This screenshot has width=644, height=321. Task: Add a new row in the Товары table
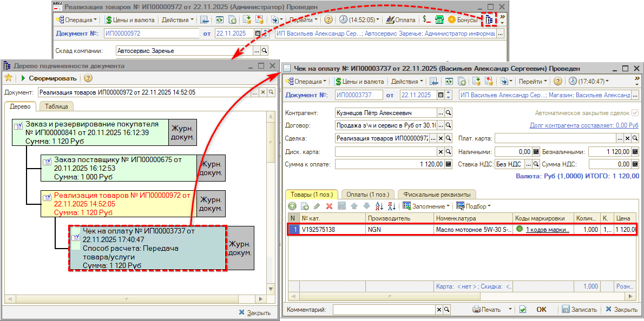point(292,206)
